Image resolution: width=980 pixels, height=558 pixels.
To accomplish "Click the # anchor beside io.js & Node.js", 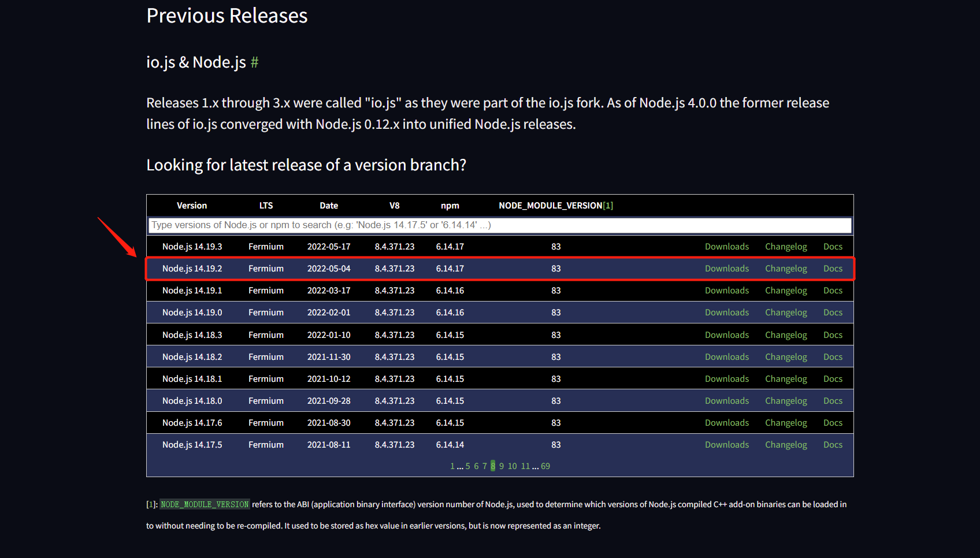I will tap(254, 62).
